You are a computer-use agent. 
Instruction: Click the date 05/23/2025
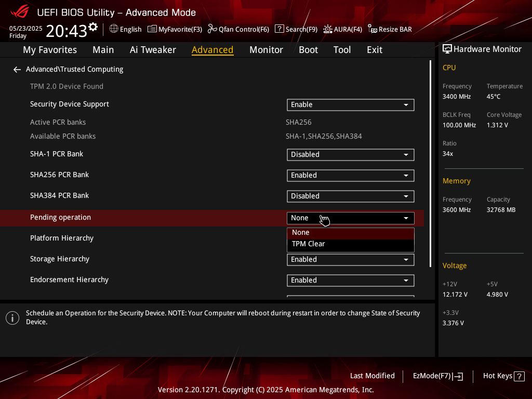pyautogui.click(x=26, y=29)
